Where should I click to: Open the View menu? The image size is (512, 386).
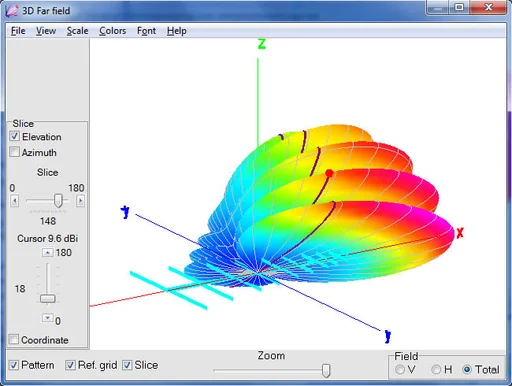click(46, 31)
